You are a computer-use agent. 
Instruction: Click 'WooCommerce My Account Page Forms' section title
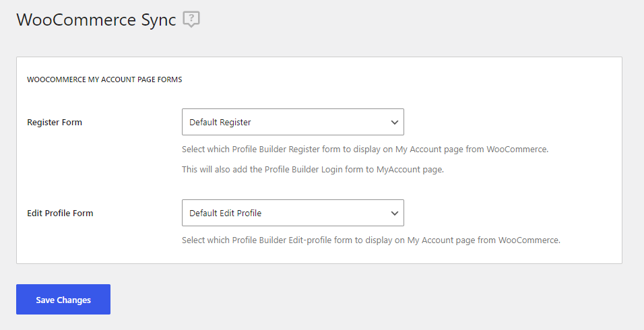pyautogui.click(x=104, y=79)
